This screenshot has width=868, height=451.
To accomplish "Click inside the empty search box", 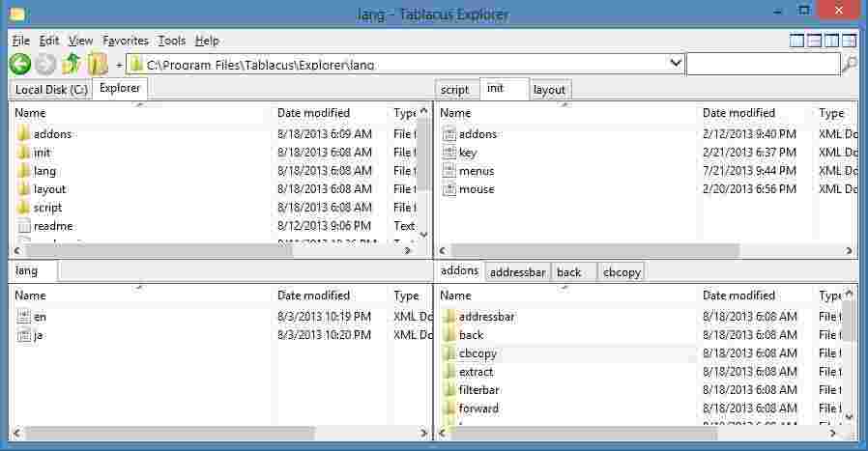I will pyautogui.click(x=763, y=64).
